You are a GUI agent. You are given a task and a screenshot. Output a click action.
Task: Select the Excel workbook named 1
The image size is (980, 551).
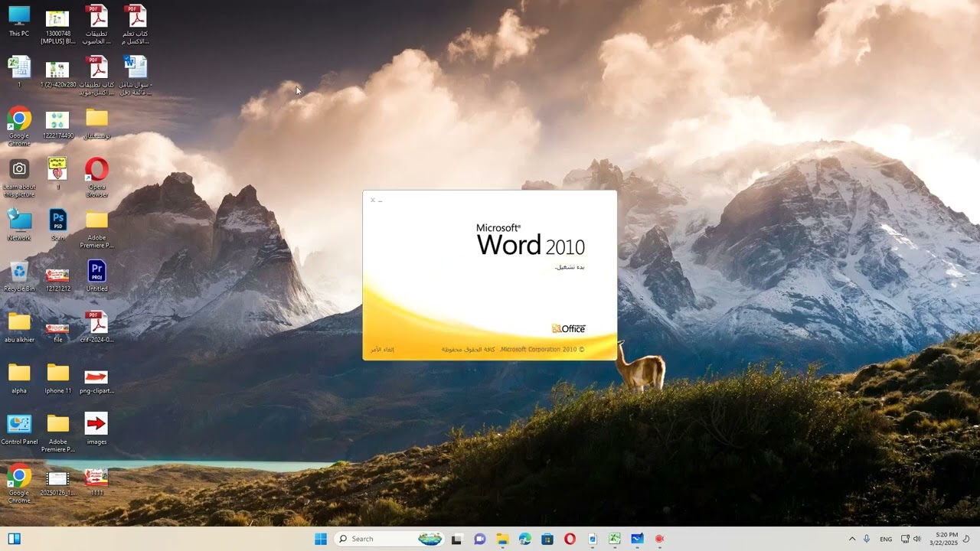pos(19,72)
